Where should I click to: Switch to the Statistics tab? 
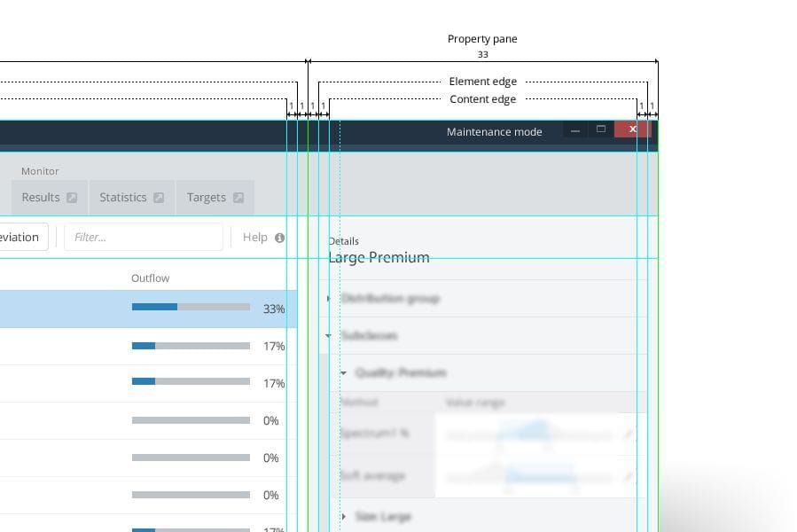(x=123, y=197)
